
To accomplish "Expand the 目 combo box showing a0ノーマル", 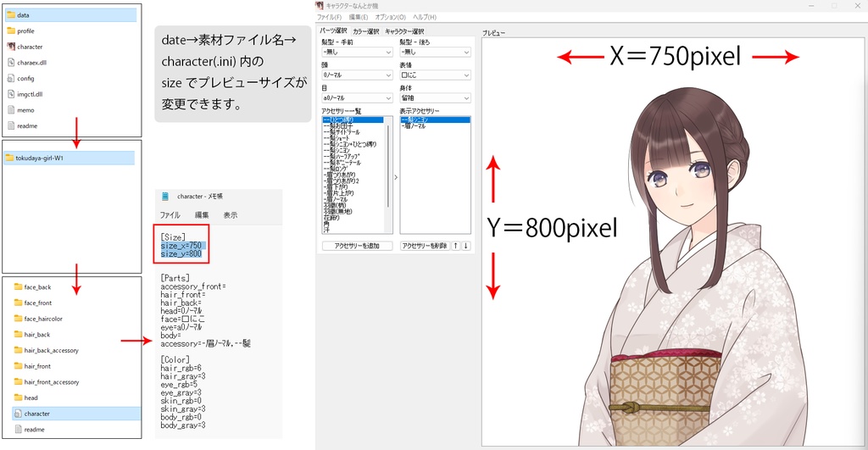I will (357, 98).
